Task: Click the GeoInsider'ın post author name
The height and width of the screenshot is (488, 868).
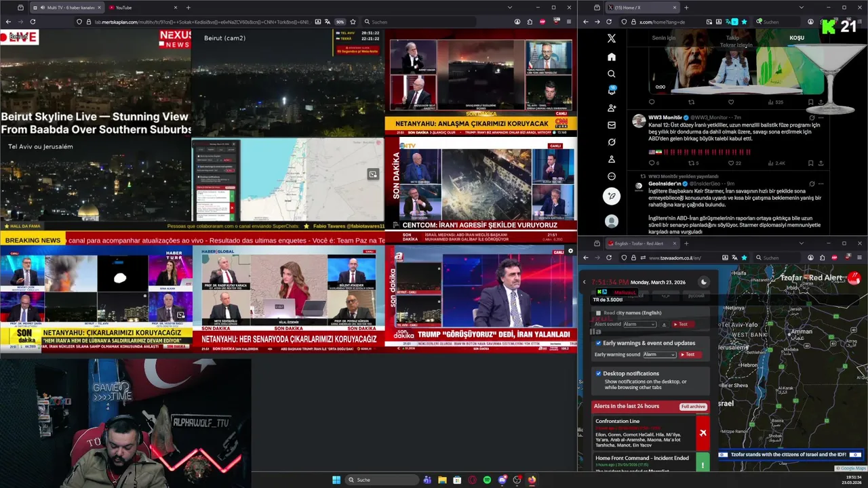Action: pyautogui.click(x=665, y=184)
